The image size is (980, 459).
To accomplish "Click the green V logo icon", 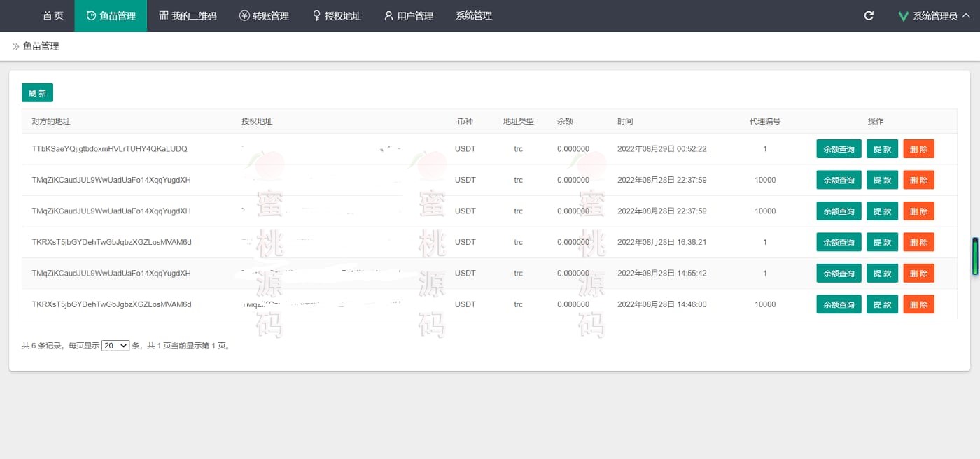I will [x=903, y=16].
